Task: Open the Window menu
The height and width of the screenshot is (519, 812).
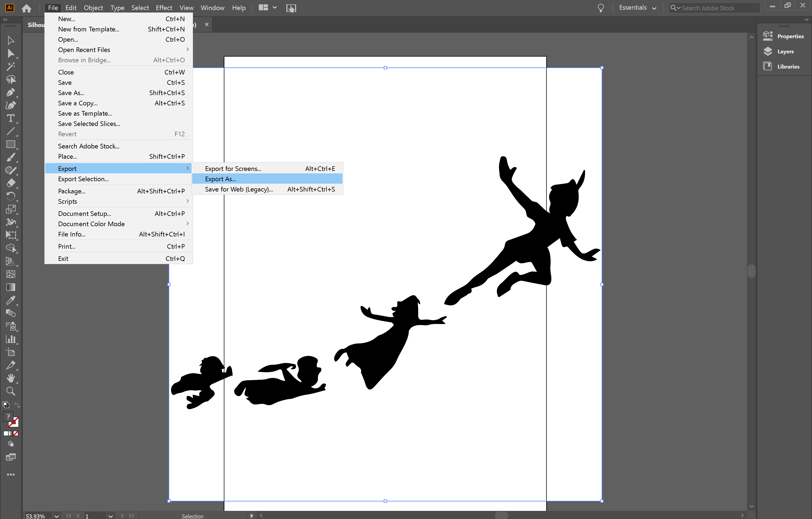Action: click(212, 7)
